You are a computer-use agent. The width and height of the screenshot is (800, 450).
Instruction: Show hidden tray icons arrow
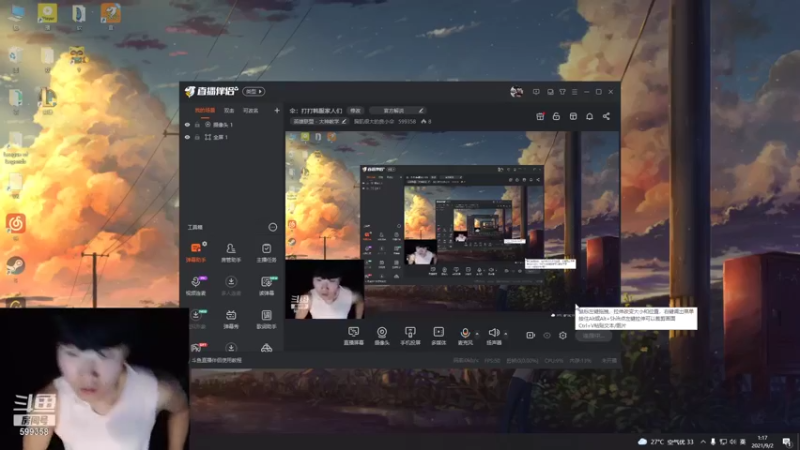[x=703, y=441]
